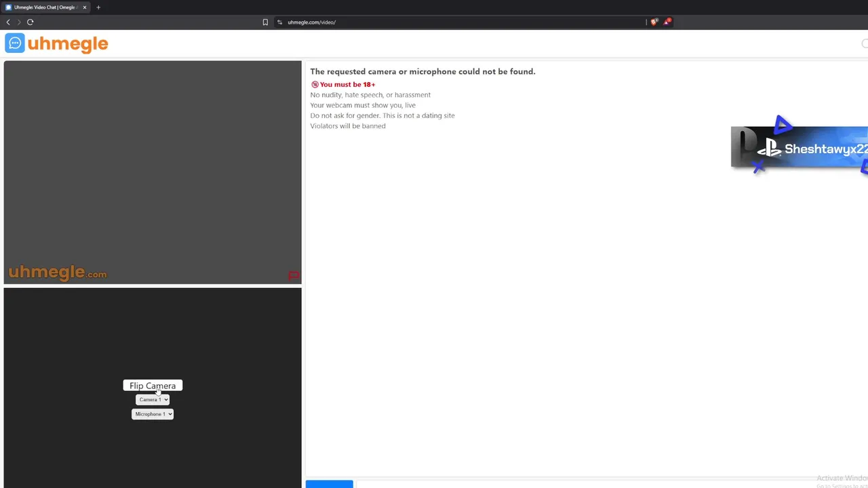Report stranger with the red flag icon
The image size is (868, 488).
(x=294, y=276)
